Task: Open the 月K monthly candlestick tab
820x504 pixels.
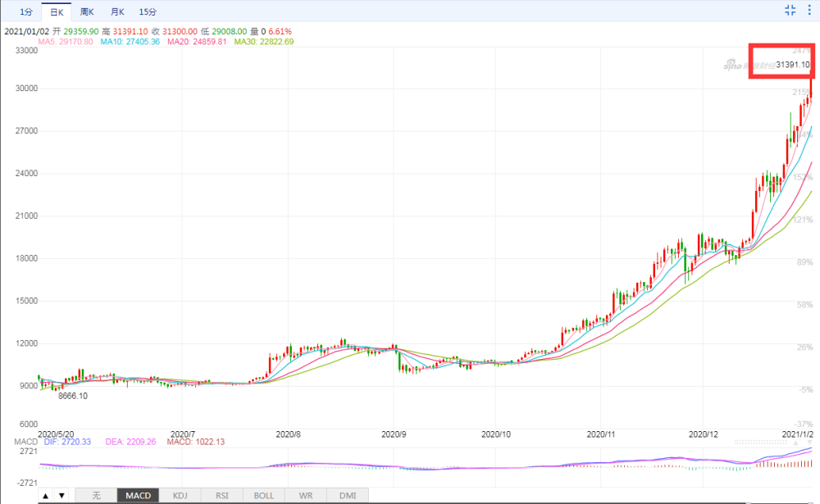Action: pos(117,11)
